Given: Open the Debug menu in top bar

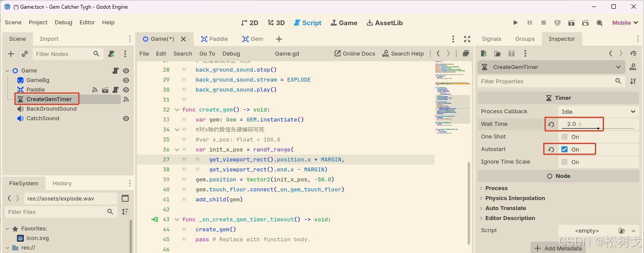Looking at the screenshot, I should tap(63, 23).
